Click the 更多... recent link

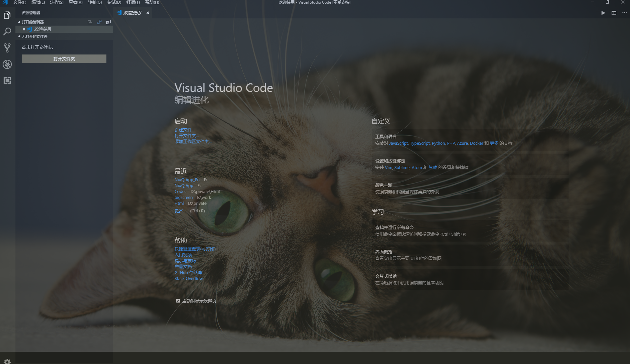coord(180,211)
